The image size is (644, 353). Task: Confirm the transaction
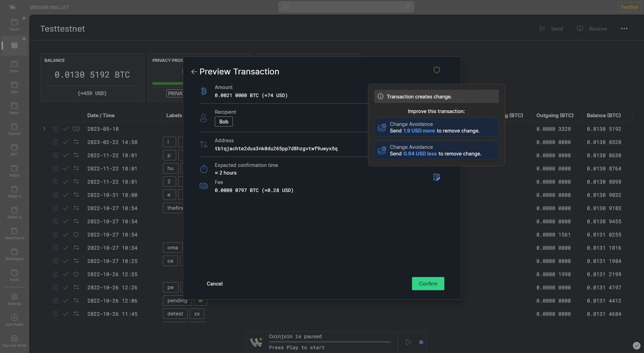[428, 283]
